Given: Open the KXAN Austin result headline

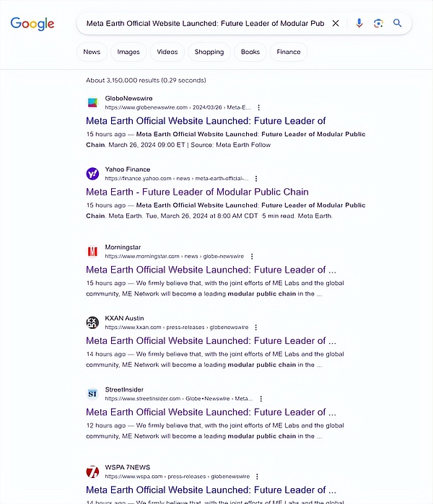Looking at the screenshot, I should pos(211,340).
